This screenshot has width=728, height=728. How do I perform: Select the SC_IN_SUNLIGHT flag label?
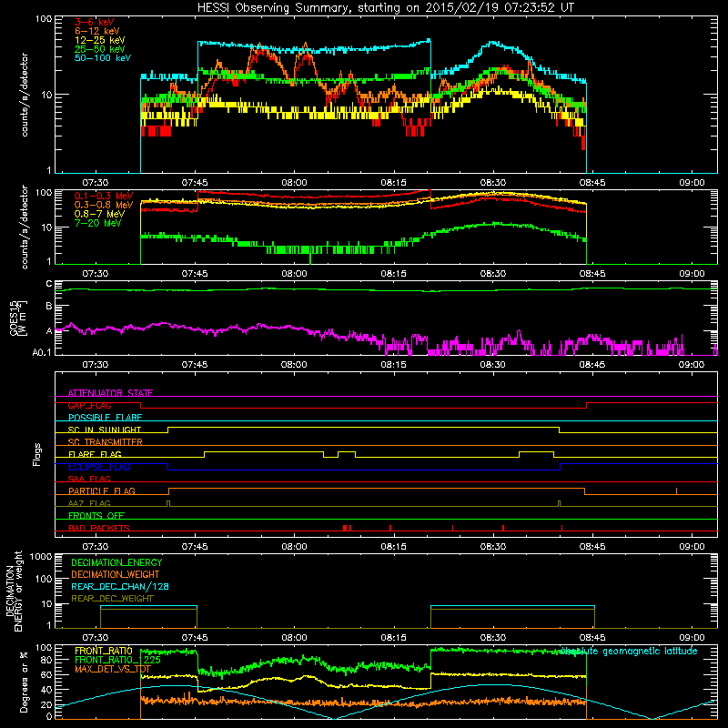coord(105,430)
